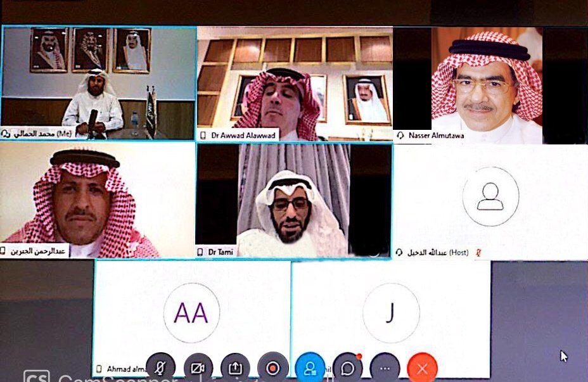The width and height of the screenshot is (588, 382).
Task: Click the Dr Awwad Alawwad name label
Action: click(x=243, y=136)
